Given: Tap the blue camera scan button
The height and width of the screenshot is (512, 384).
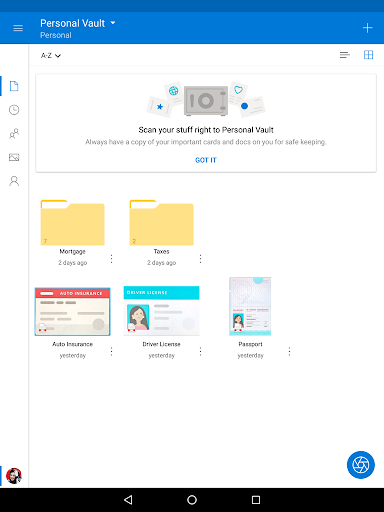Looking at the screenshot, I should (x=361, y=465).
